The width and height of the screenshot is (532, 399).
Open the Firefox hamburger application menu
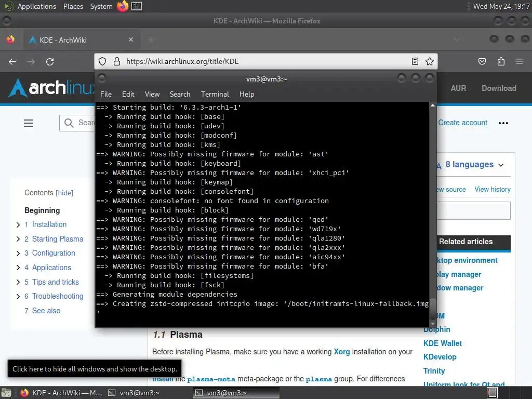click(x=520, y=61)
